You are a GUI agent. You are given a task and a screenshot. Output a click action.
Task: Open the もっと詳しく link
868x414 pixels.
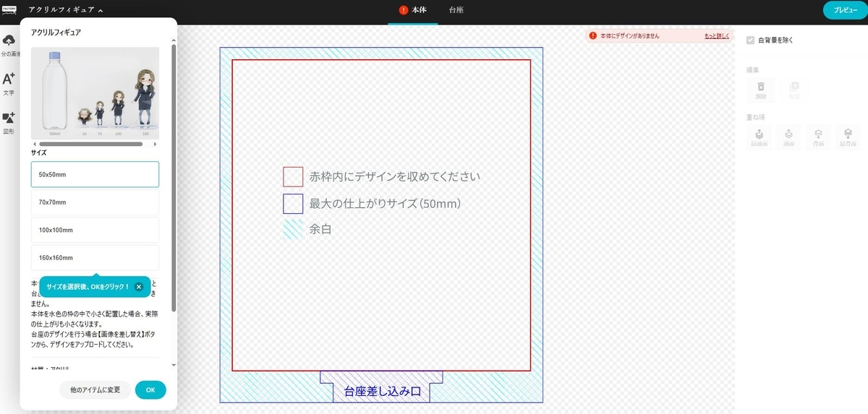point(717,35)
